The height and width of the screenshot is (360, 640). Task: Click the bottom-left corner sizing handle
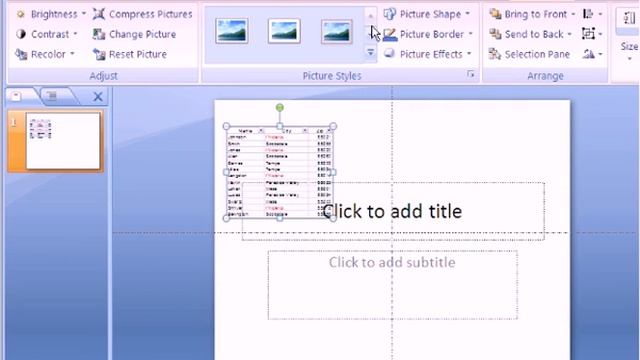[227, 219]
